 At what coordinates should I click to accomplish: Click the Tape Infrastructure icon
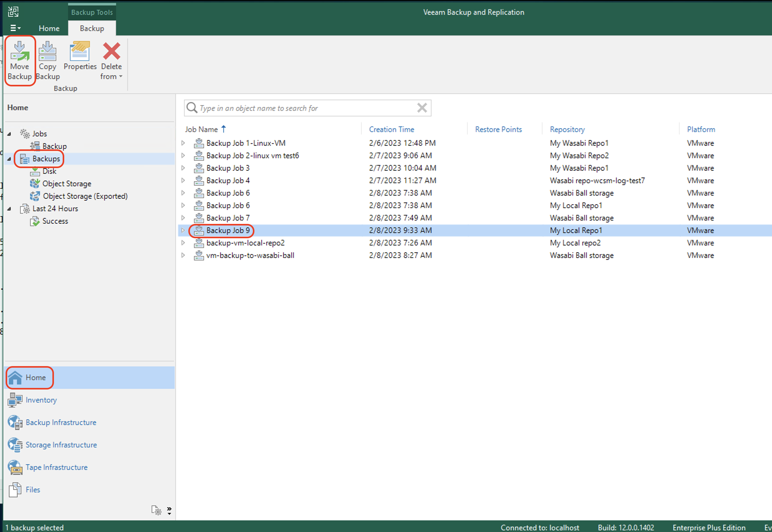pos(15,467)
